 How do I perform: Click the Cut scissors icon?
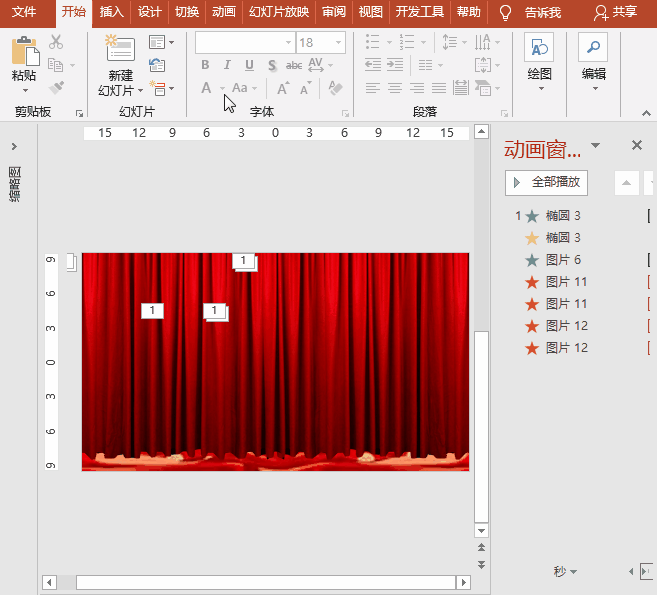(56, 42)
